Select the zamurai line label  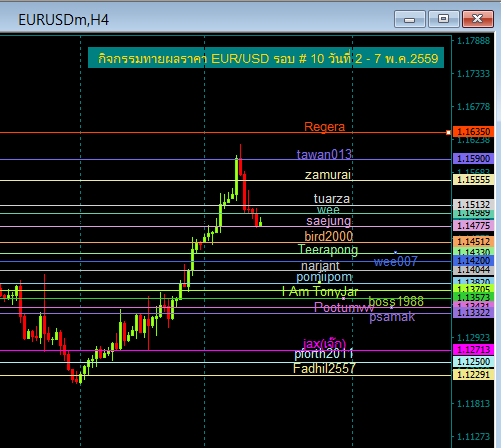click(x=328, y=175)
